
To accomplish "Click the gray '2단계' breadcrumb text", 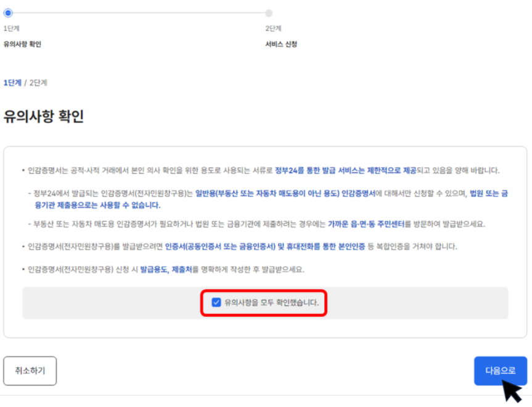I will click(x=38, y=83).
